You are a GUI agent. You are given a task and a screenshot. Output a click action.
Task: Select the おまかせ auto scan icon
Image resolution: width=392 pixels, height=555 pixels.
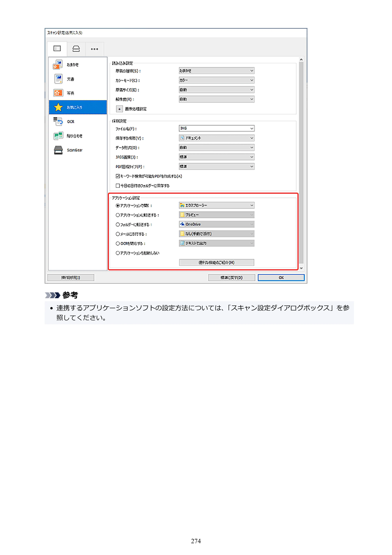(x=58, y=65)
